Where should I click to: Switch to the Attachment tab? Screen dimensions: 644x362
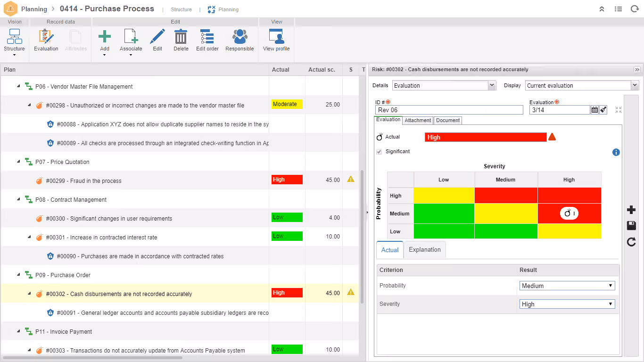coord(418,120)
